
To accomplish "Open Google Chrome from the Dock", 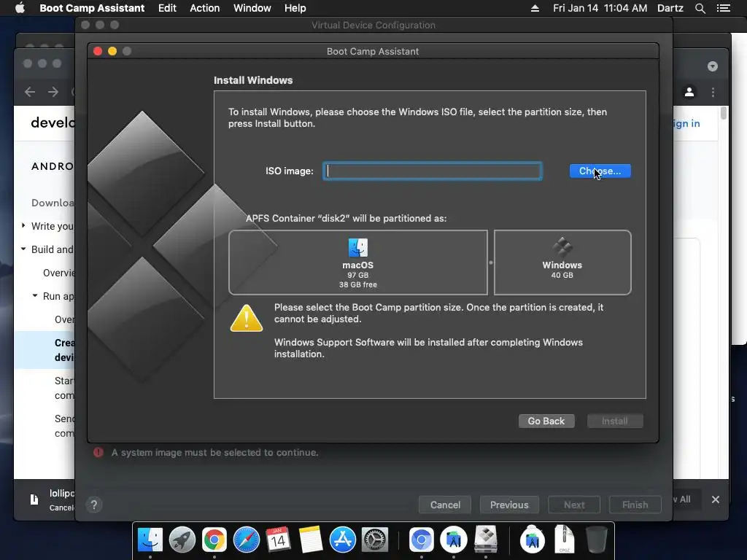I will [x=214, y=540].
